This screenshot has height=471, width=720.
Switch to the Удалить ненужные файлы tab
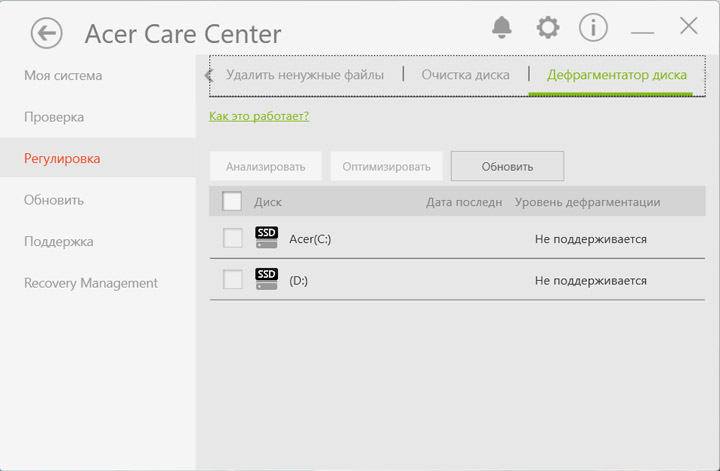point(304,75)
